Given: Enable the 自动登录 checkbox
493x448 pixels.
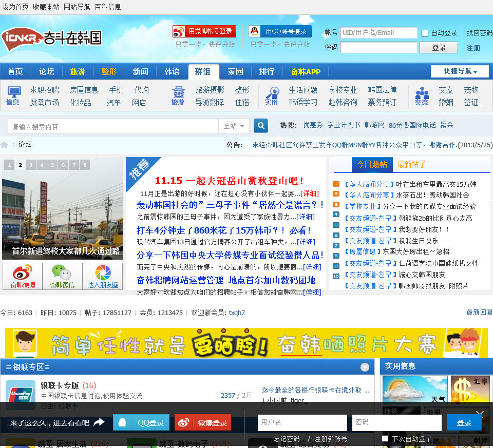Looking at the screenshot, I should pos(425,33).
